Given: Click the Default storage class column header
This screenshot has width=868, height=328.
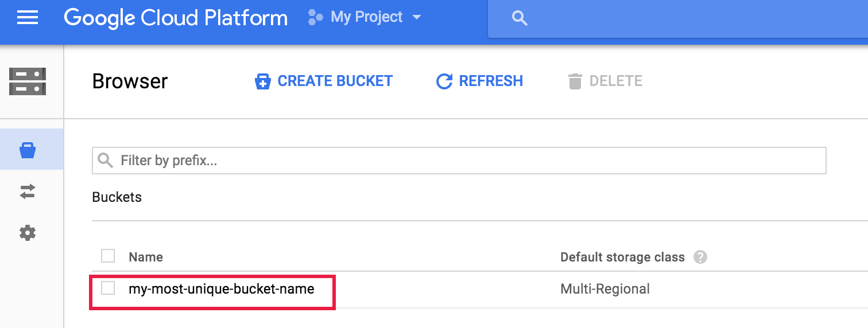Looking at the screenshot, I should click(x=622, y=257).
